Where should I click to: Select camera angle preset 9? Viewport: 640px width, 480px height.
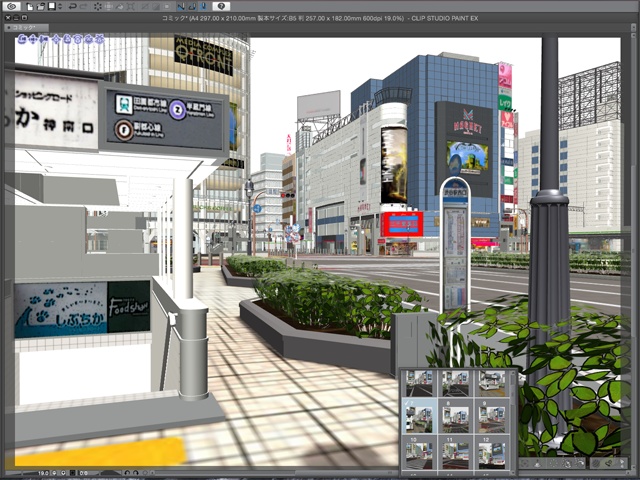pos(491,416)
